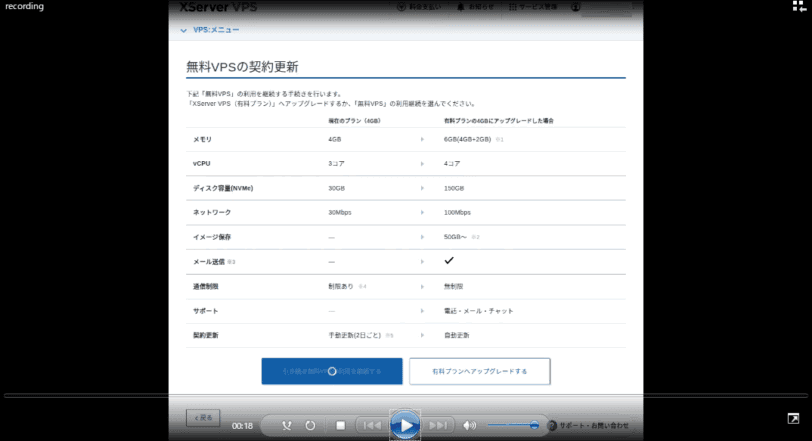812x441 pixels.
Task: Click the arrow in the メモリ row
Action: click(422, 139)
